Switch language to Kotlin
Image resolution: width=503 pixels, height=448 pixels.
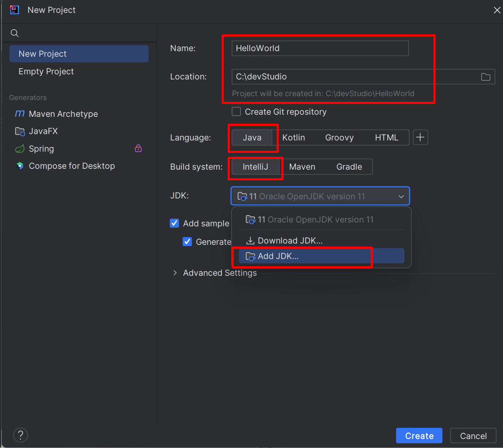tap(293, 137)
